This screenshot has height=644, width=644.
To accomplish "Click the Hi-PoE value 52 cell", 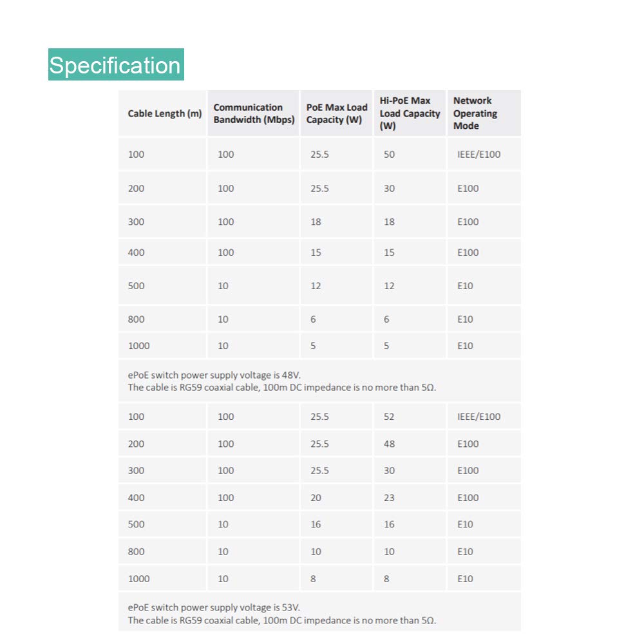I will 410,417.
